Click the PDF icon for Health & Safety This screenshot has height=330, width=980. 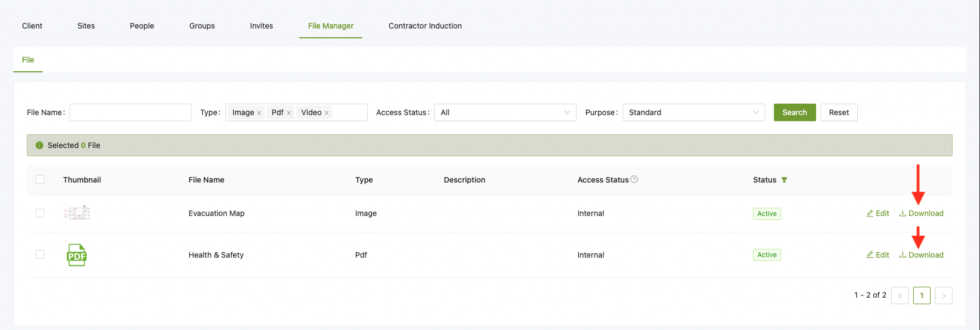tap(77, 255)
